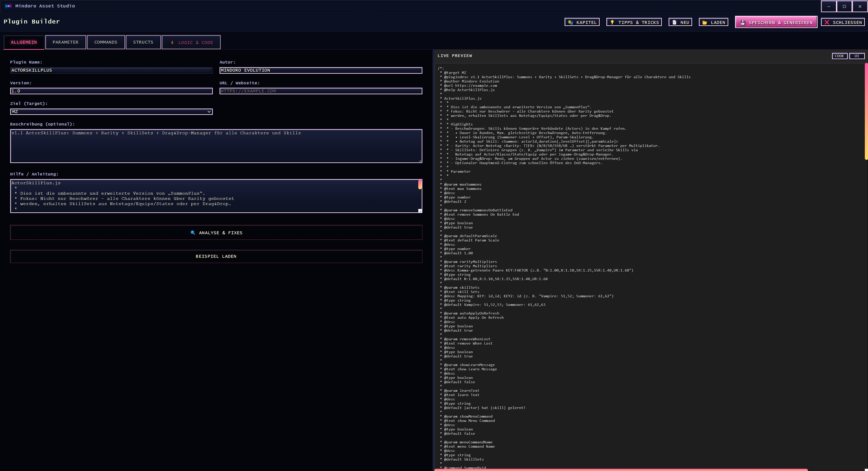Switch to the Parameter tab

pyautogui.click(x=65, y=42)
